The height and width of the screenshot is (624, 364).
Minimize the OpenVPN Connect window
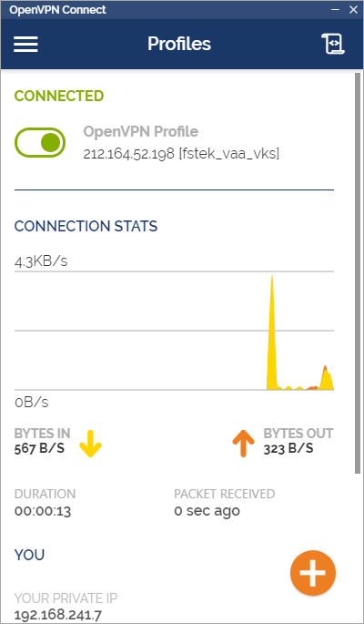coord(337,10)
